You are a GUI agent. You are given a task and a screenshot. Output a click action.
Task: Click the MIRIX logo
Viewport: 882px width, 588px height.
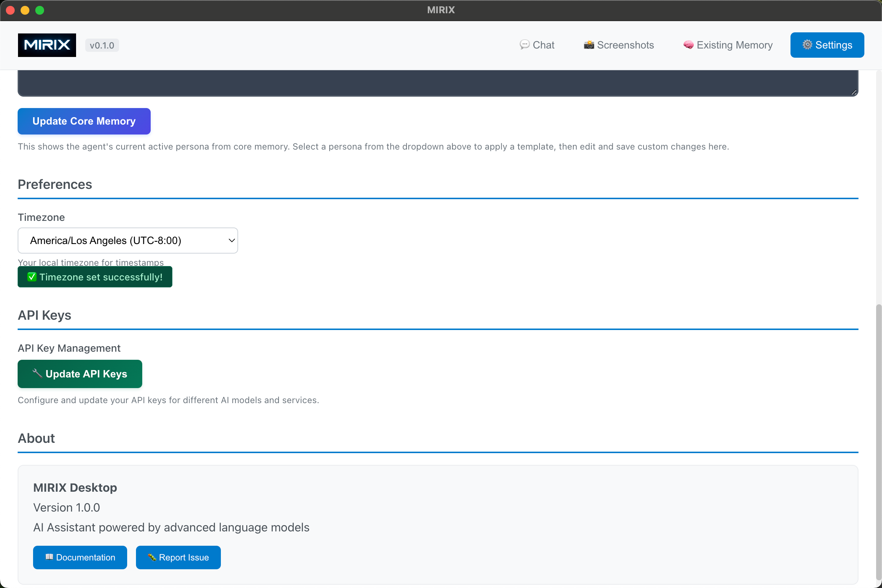[x=47, y=45]
